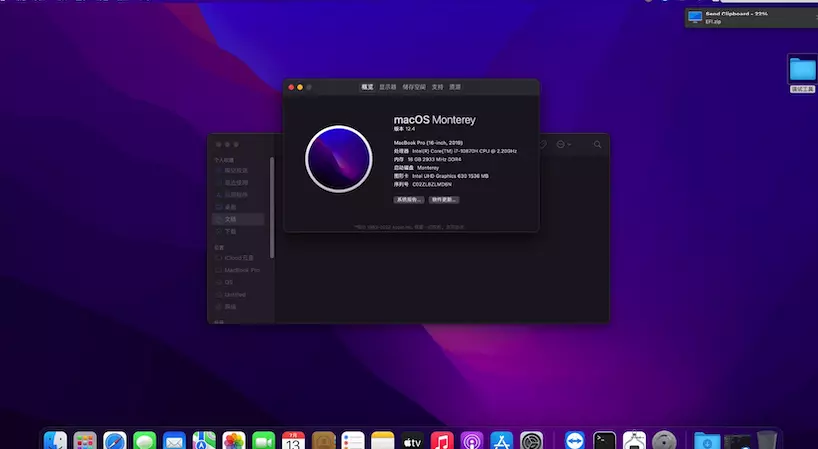Open Calendar showing date 13

[x=293, y=441]
